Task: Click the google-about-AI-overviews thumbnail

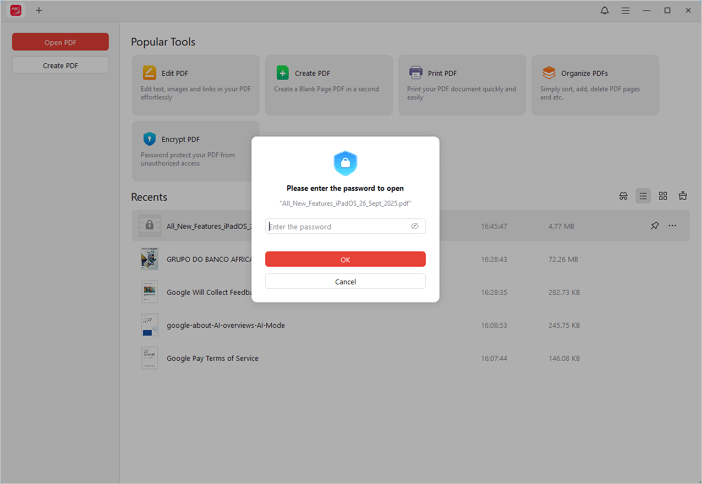Action: 150,325
